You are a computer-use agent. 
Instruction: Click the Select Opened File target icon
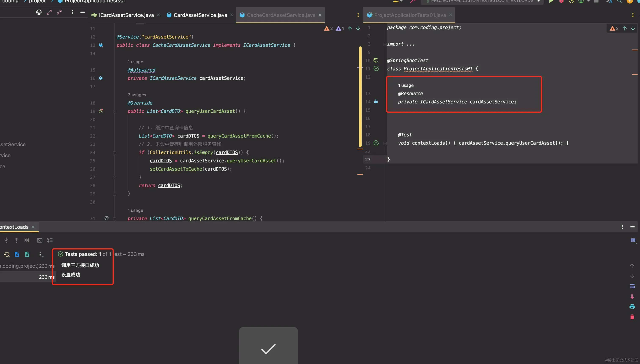(x=39, y=12)
